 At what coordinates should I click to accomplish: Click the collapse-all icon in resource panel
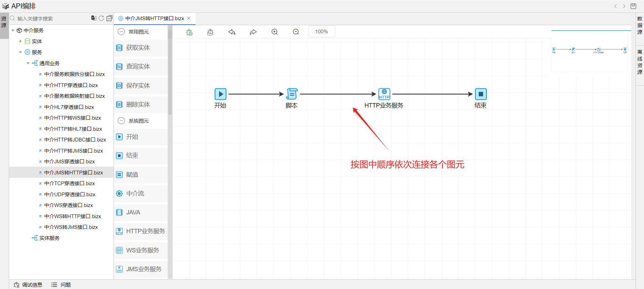[x=109, y=18]
